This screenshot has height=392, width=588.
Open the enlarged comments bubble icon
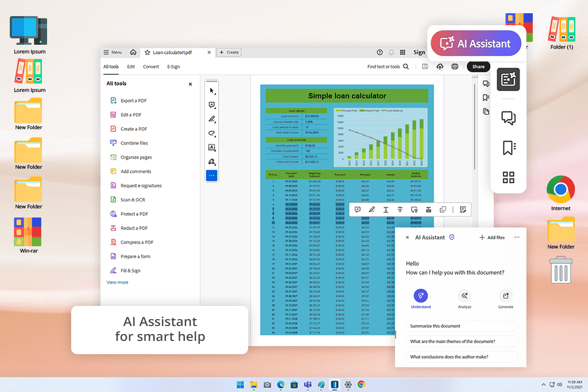pyautogui.click(x=509, y=118)
